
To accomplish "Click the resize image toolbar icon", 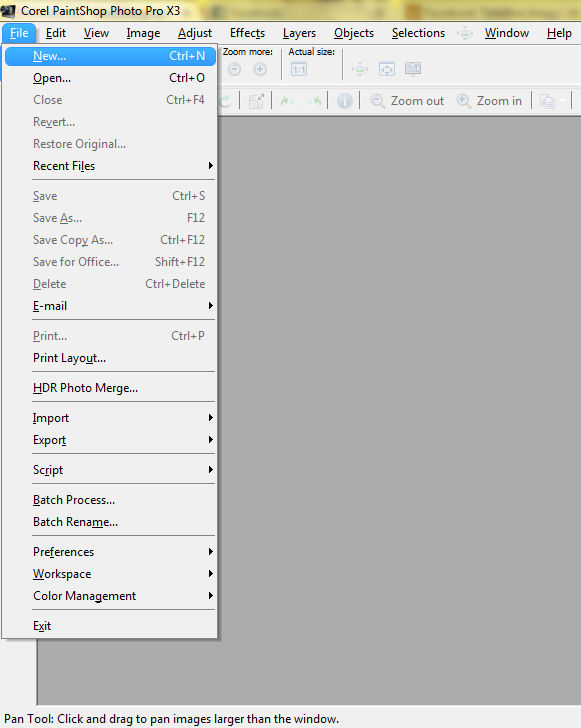I will [x=256, y=101].
